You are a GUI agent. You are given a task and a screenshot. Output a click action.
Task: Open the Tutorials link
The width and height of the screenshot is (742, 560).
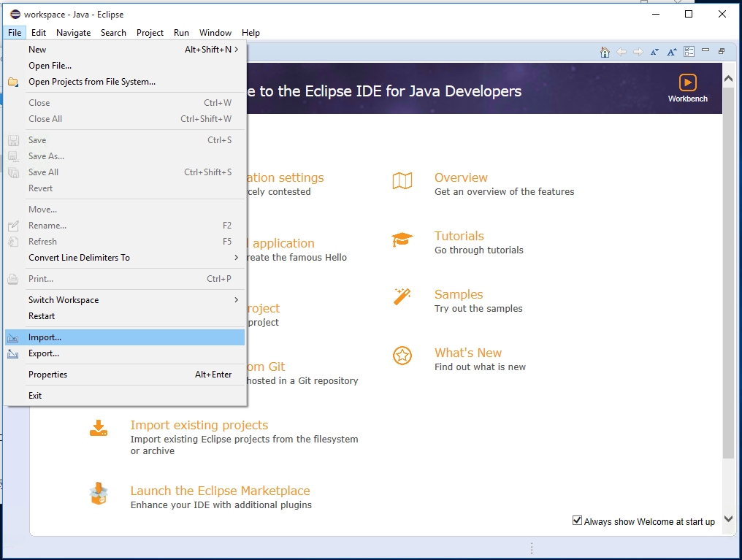click(459, 236)
